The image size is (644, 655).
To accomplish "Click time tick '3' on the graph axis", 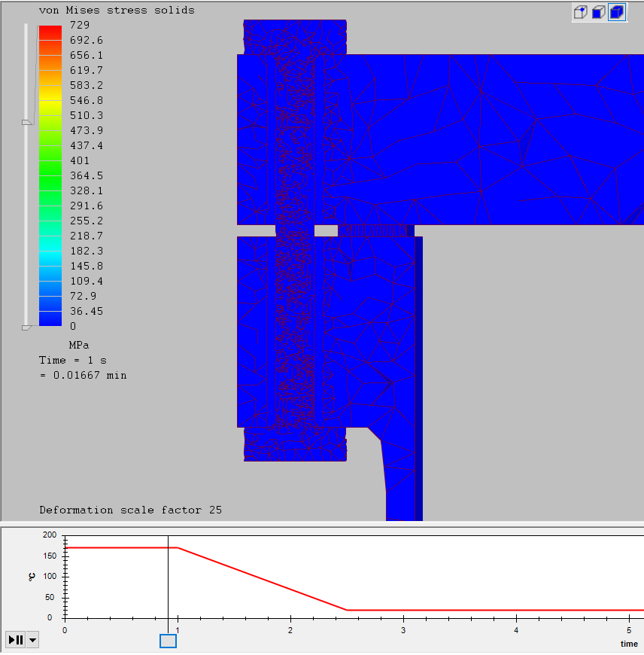I will coord(403,630).
